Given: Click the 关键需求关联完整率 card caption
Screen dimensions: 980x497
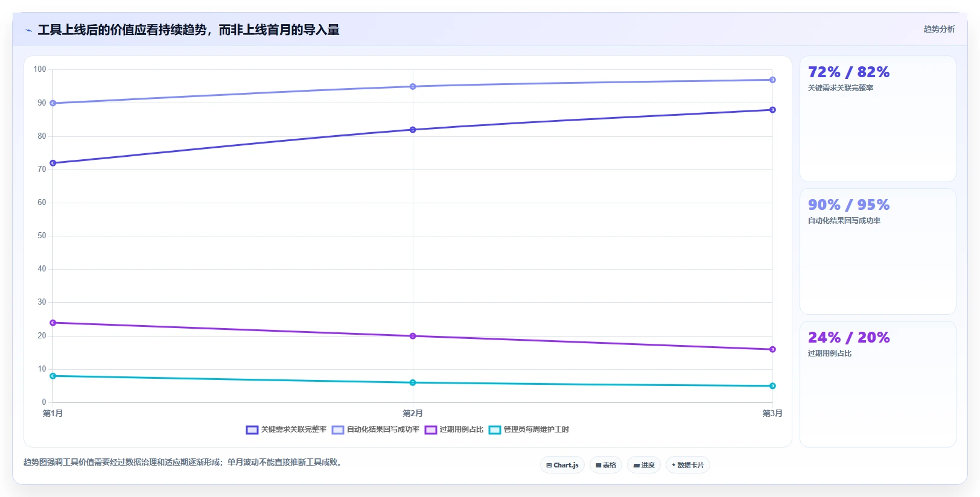Looking at the screenshot, I should pyautogui.click(x=841, y=88).
